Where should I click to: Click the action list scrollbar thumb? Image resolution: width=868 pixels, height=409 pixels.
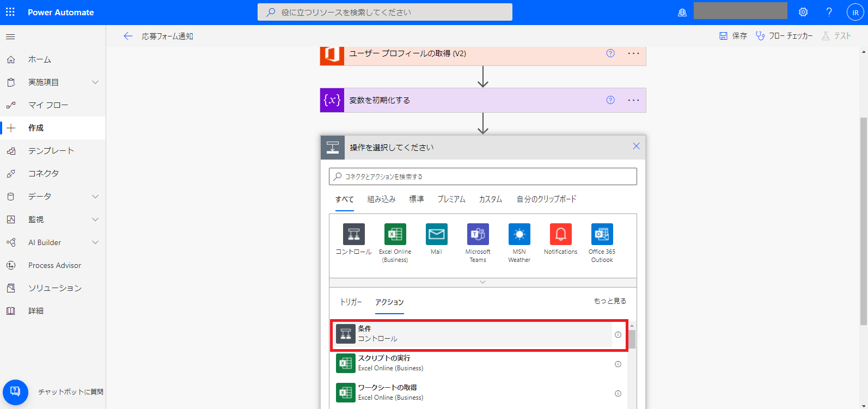pos(632,339)
